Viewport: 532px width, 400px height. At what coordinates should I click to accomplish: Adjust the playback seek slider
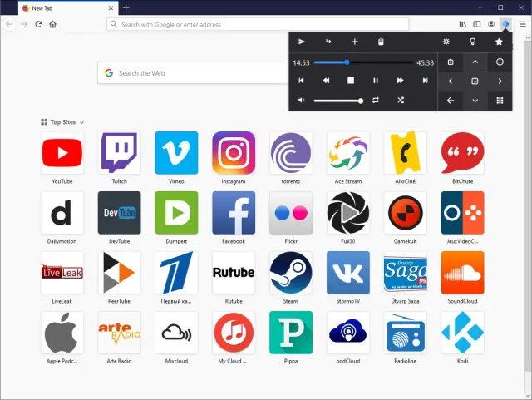tap(363, 62)
